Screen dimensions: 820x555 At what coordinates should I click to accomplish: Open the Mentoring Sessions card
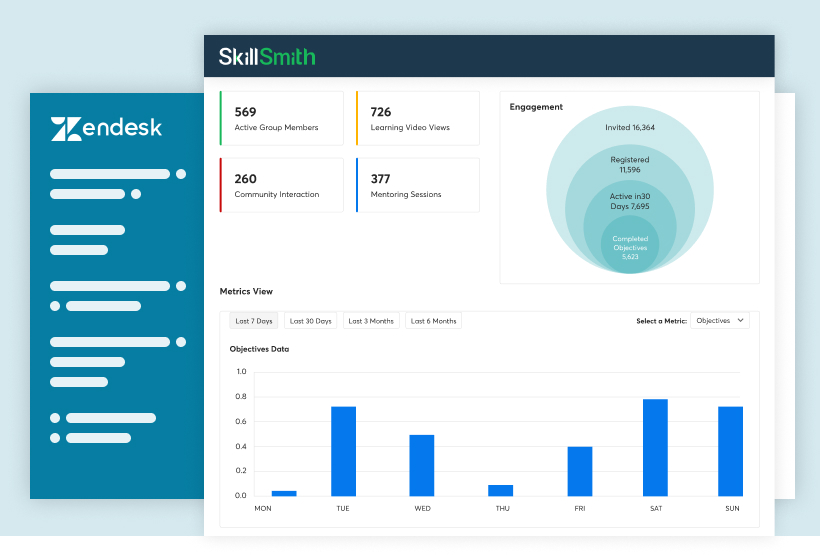(417, 185)
